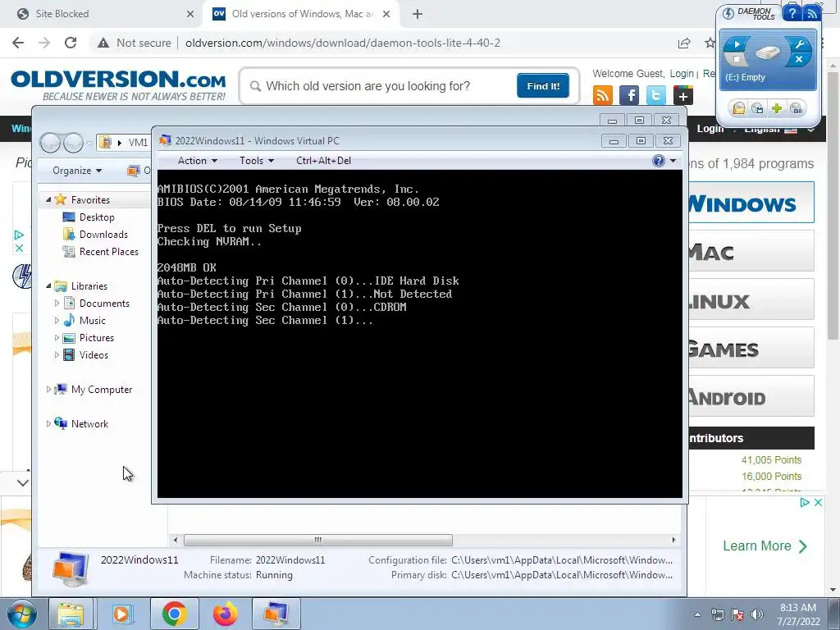
Task: Click the Explorer back navigation button
Action: click(x=50, y=143)
